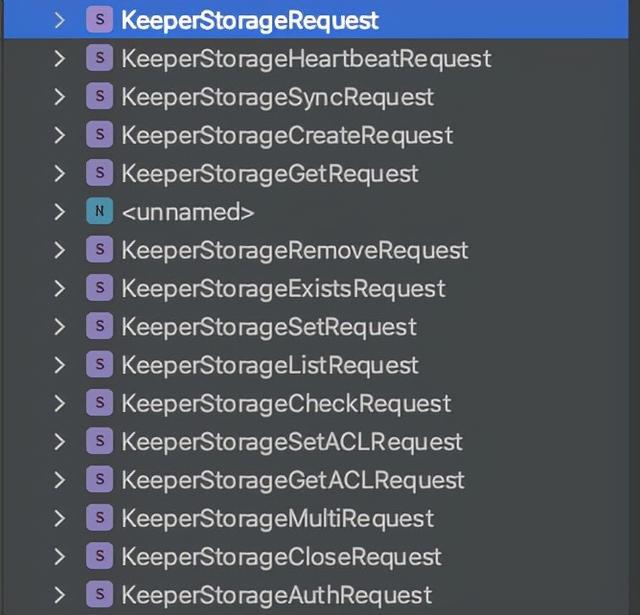The image size is (640, 615).
Task: Select the KeeperStorageCheckRequest entry
Action: [x=286, y=404]
